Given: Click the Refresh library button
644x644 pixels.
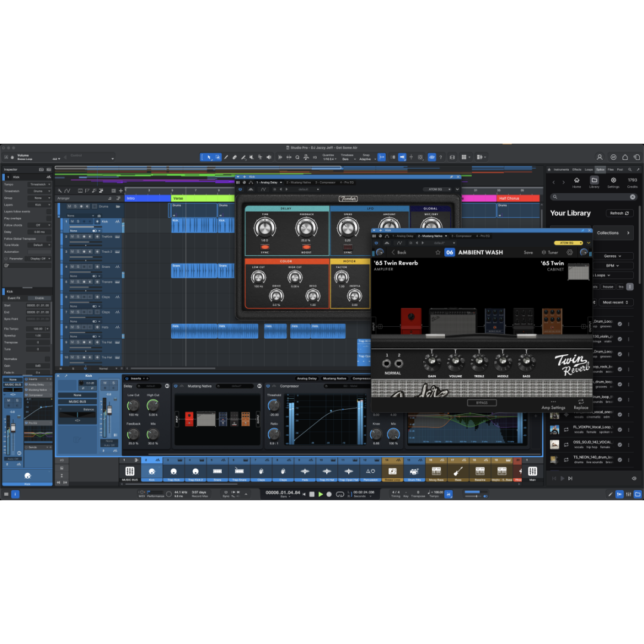Looking at the screenshot, I should pos(620,213).
